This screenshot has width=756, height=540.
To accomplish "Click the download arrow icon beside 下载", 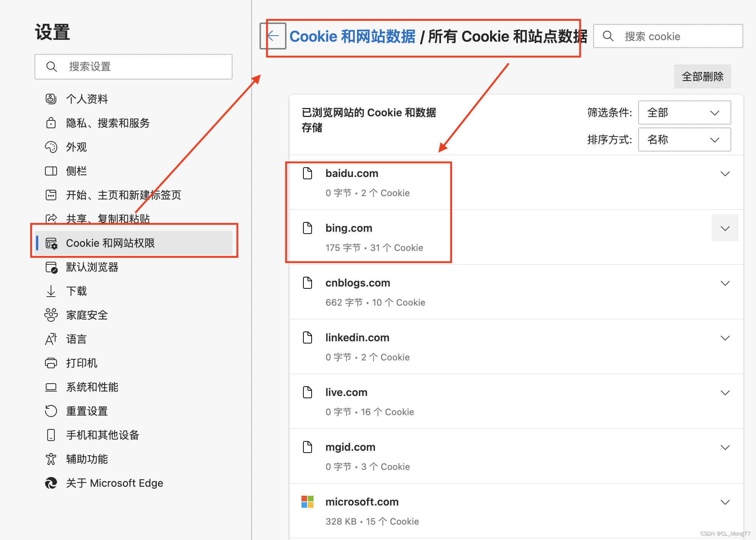I will (x=51, y=291).
